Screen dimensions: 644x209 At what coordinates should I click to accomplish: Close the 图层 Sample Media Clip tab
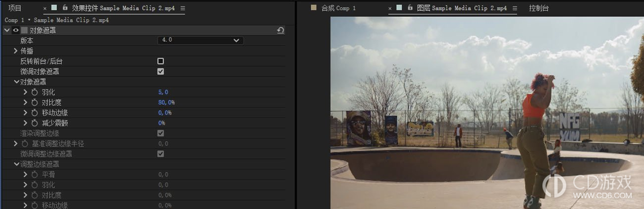[x=391, y=8]
